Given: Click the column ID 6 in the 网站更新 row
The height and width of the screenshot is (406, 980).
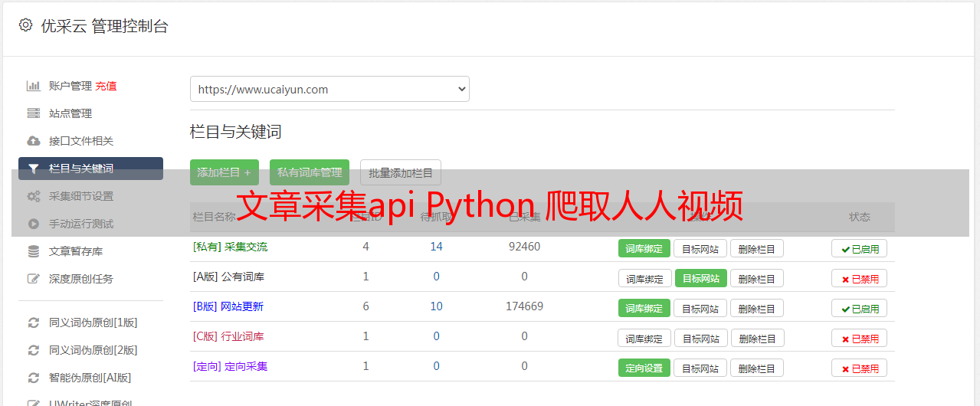Looking at the screenshot, I should [x=365, y=306].
